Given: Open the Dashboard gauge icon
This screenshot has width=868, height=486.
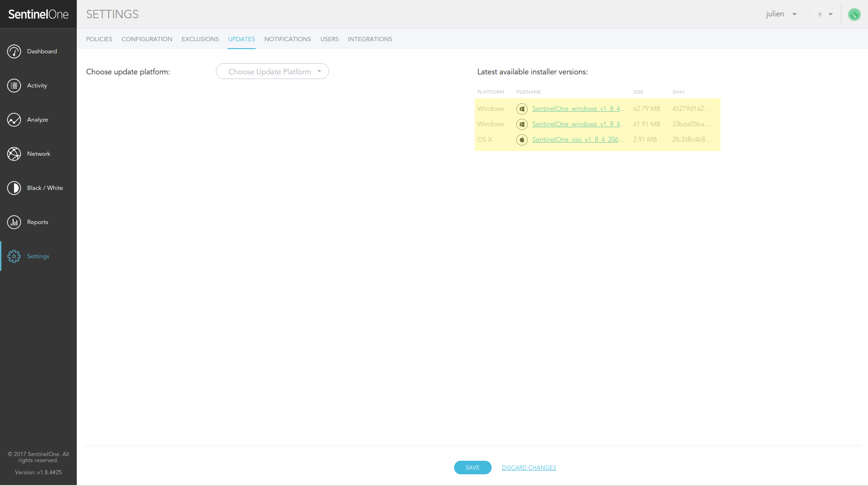Looking at the screenshot, I should pos(14,51).
